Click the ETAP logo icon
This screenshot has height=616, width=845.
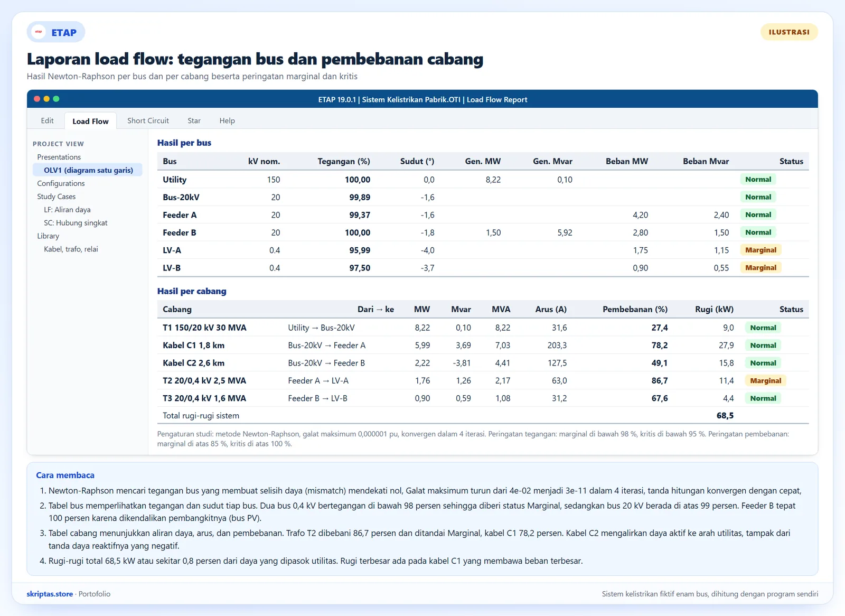click(39, 32)
